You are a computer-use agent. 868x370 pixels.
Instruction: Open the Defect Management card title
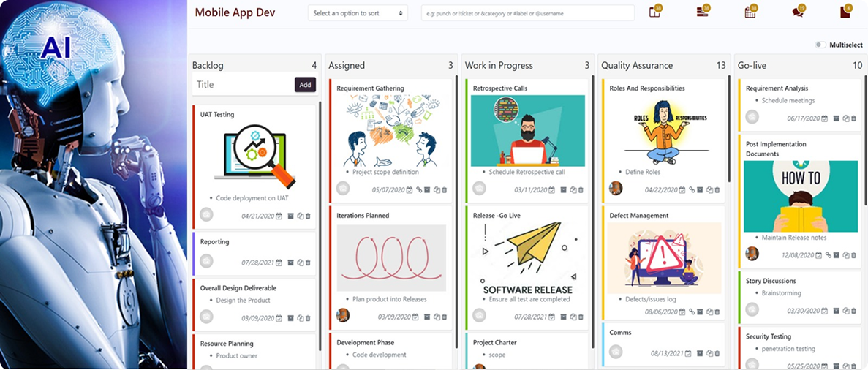(x=639, y=216)
